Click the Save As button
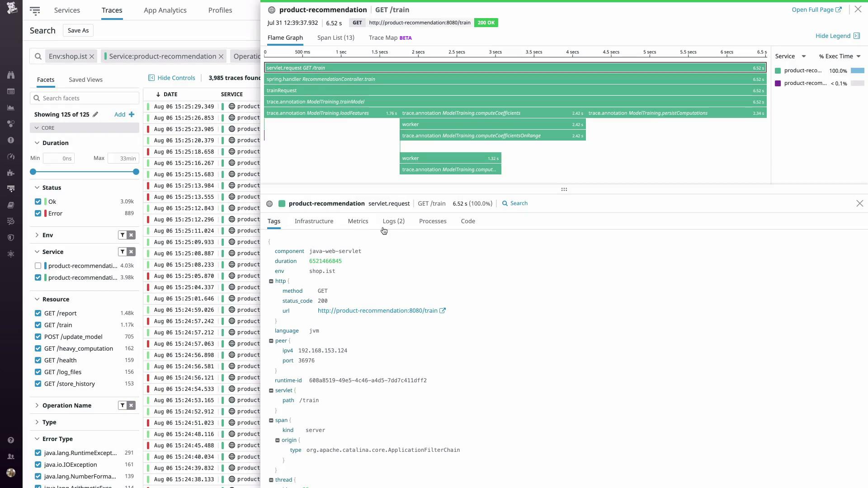 pyautogui.click(x=78, y=30)
